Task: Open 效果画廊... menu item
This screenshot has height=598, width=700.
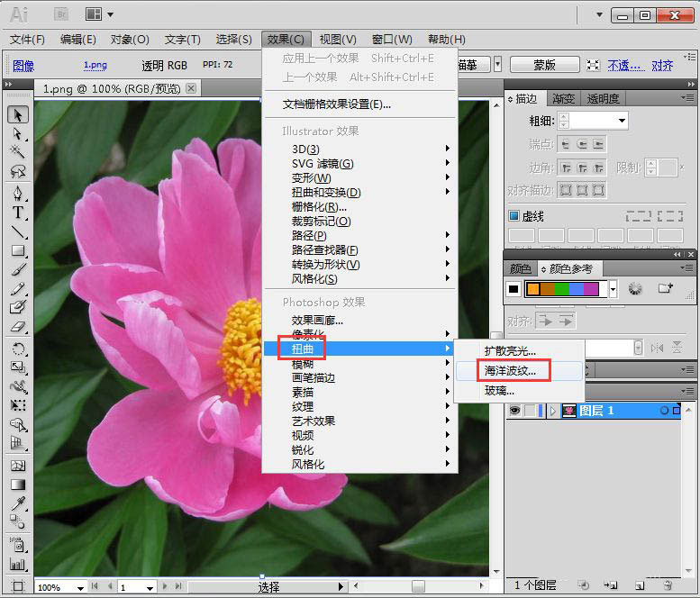Action: [x=361, y=320]
